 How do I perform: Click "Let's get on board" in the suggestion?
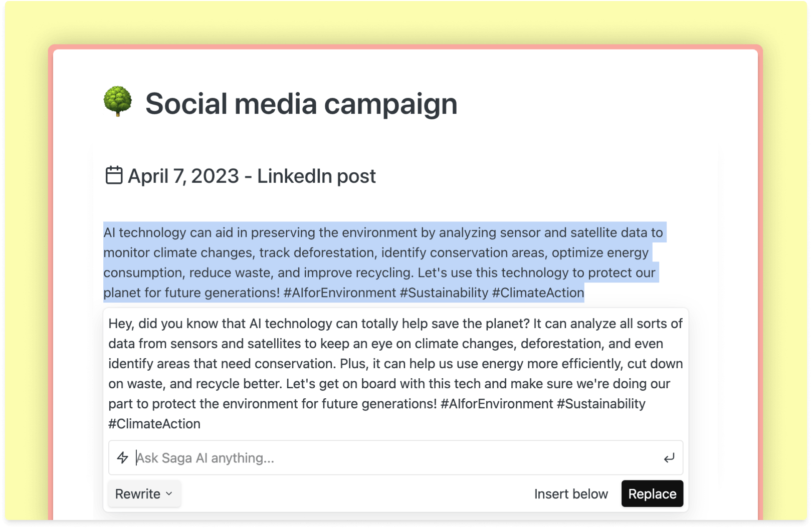point(341,384)
